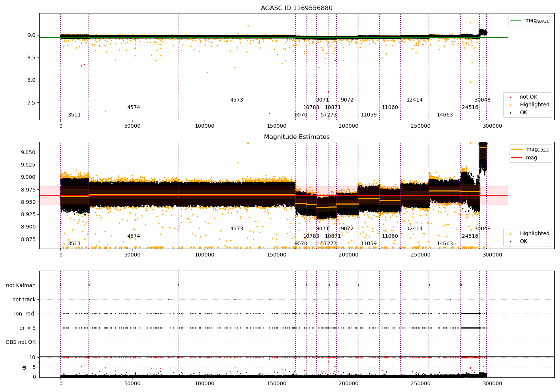Viewport: 560px width, 392px height.
Task: Click the 150000 x-tick under the top plot
Action: (x=277, y=126)
